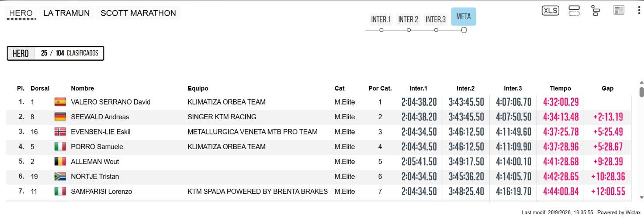Click the highlighted META button

pyautogui.click(x=464, y=17)
